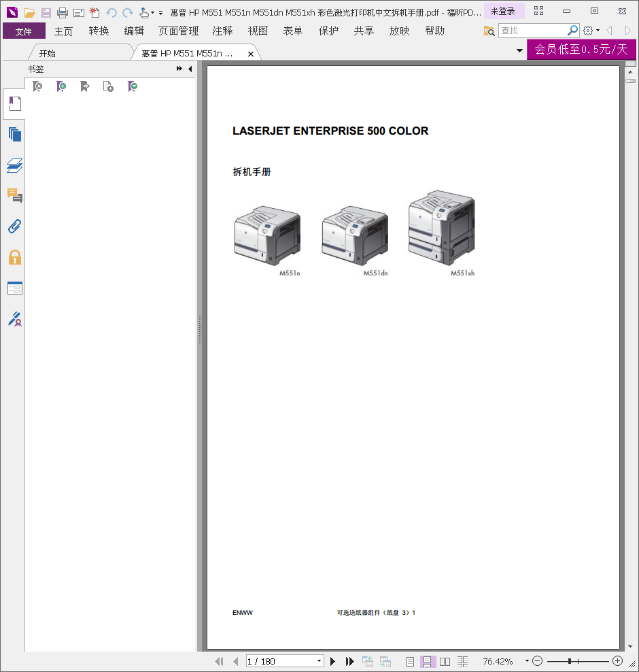Open the Comments panel
This screenshot has width=639, height=672.
[15, 196]
